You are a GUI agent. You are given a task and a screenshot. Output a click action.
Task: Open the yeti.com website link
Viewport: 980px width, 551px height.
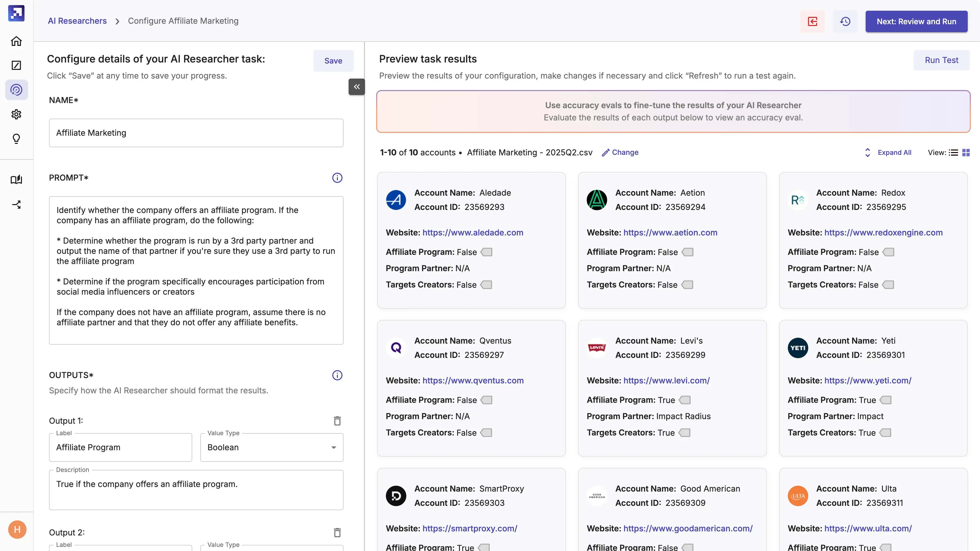tap(868, 381)
